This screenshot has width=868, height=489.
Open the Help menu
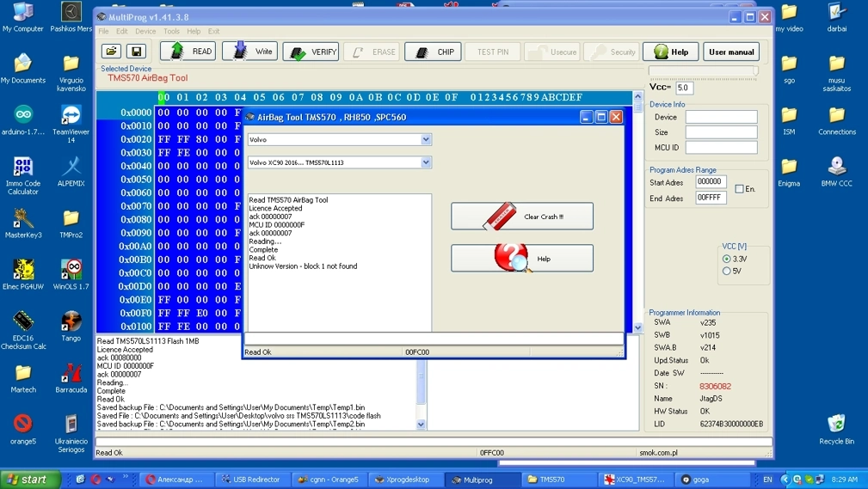click(194, 31)
